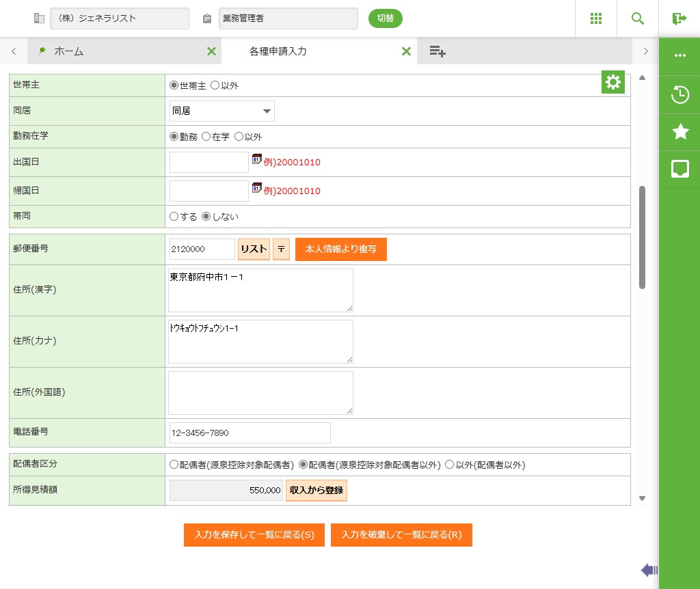
Task: Select 以外 radio for 世帯主
Action: point(215,85)
